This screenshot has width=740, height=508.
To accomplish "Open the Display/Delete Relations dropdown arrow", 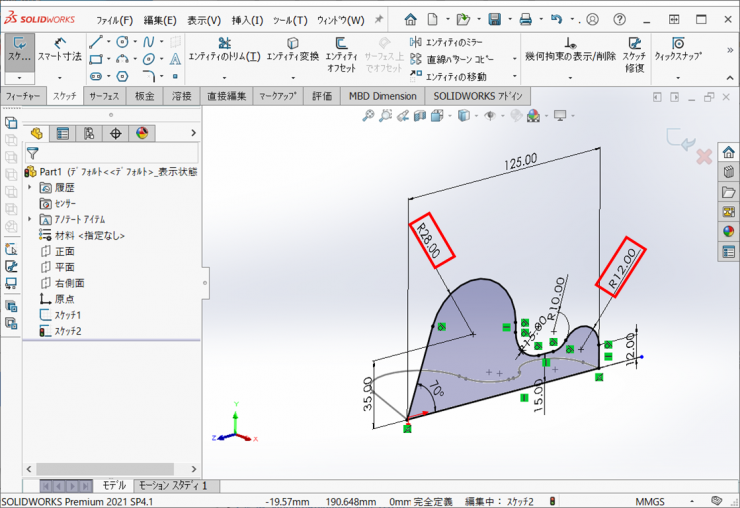I will point(569,75).
